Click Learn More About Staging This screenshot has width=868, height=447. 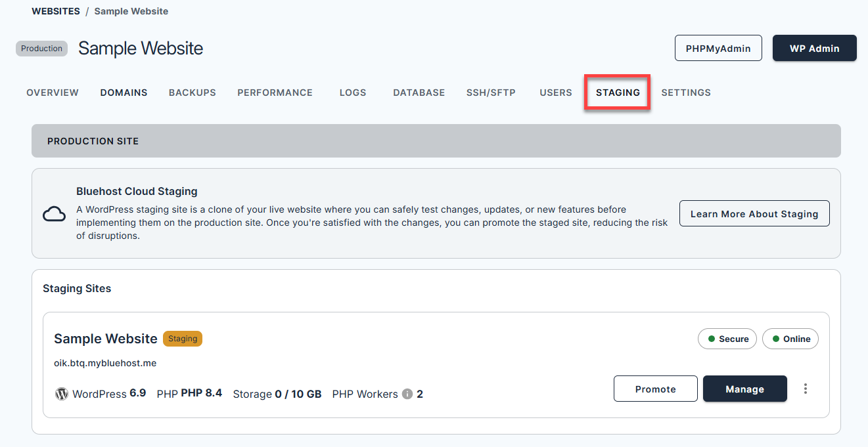pos(754,213)
